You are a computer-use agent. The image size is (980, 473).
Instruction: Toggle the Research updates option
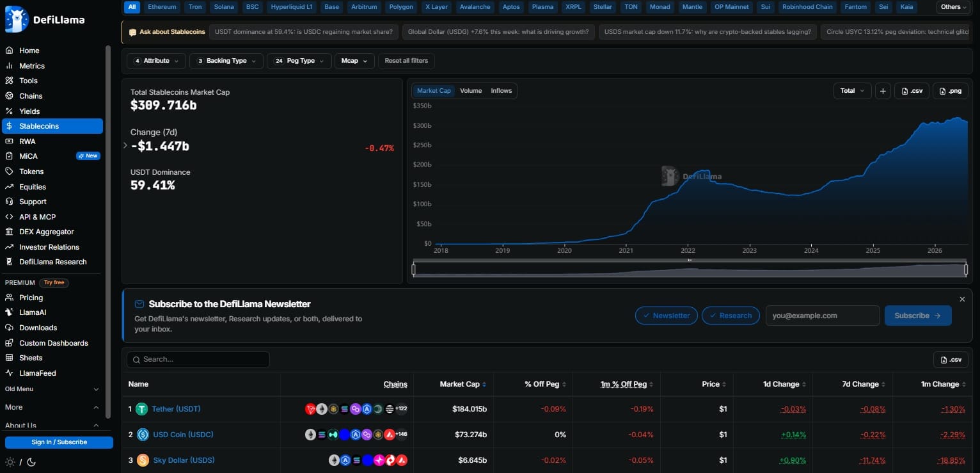point(731,316)
